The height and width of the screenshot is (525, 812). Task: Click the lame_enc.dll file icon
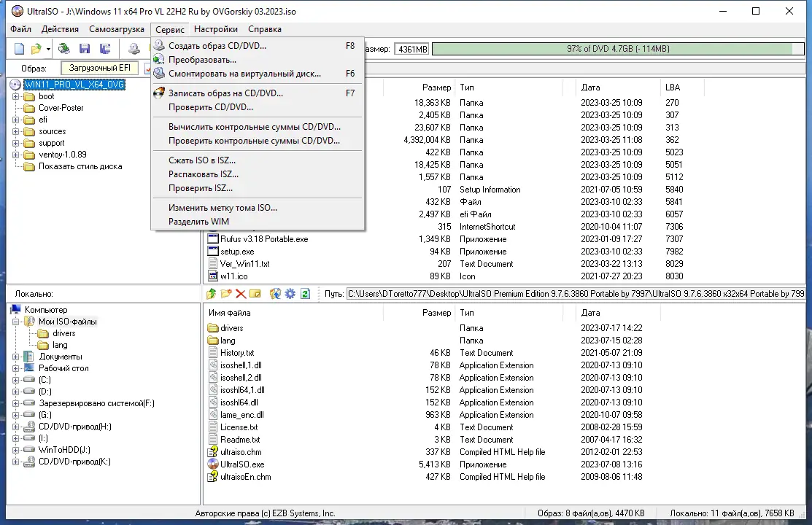[x=213, y=415]
